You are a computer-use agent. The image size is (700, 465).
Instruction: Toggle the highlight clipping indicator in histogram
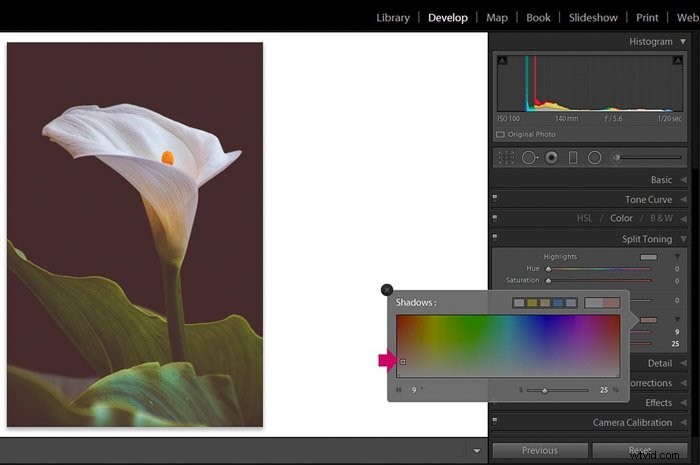678,60
